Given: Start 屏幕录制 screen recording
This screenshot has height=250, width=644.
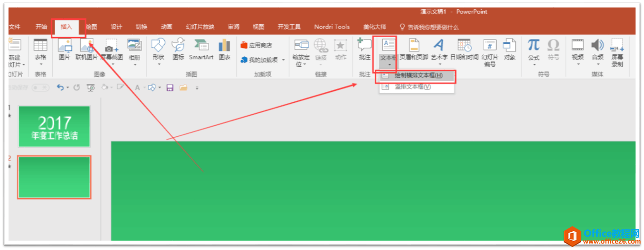Looking at the screenshot, I should [x=617, y=53].
